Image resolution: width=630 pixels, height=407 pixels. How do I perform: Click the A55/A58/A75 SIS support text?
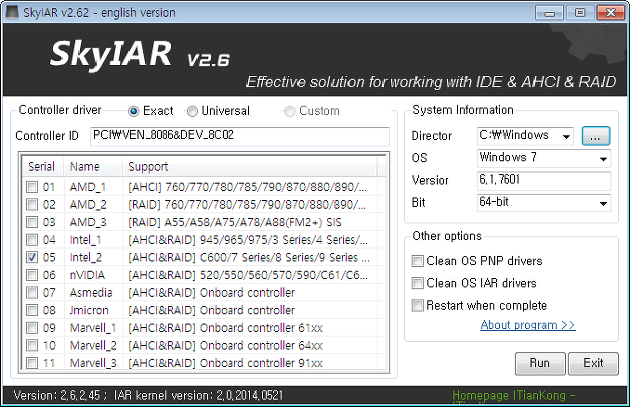[235, 222]
